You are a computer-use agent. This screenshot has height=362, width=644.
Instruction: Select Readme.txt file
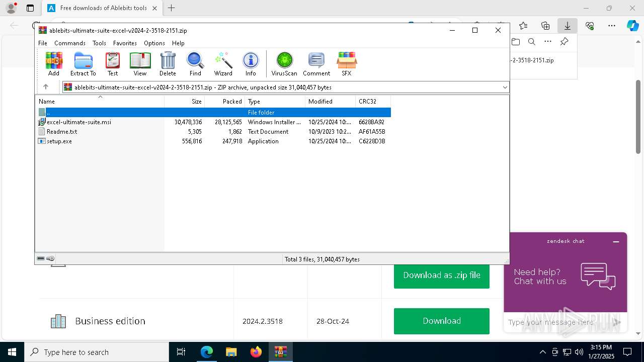pos(62,132)
